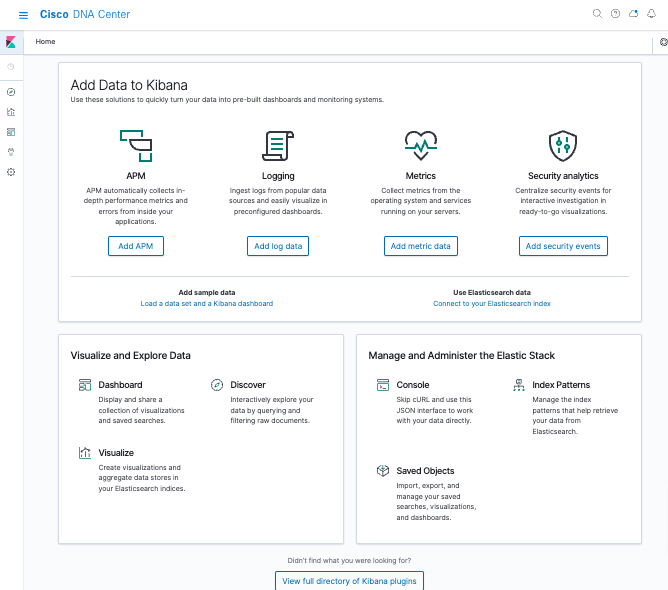Click the Cisco DNA Center title
The width and height of the screenshot is (668, 590).
tap(85, 14)
